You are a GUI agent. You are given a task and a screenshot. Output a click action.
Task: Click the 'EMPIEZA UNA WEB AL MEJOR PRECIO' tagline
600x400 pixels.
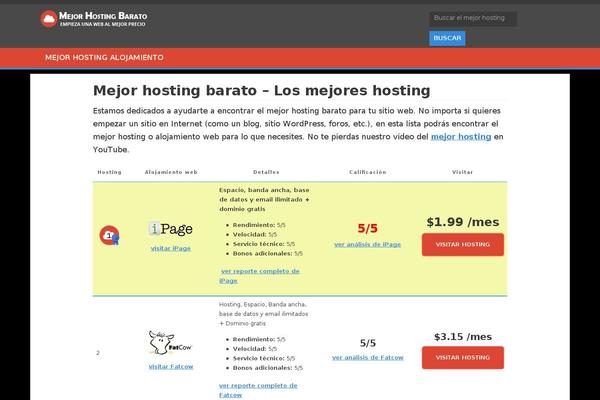[103, 24]
